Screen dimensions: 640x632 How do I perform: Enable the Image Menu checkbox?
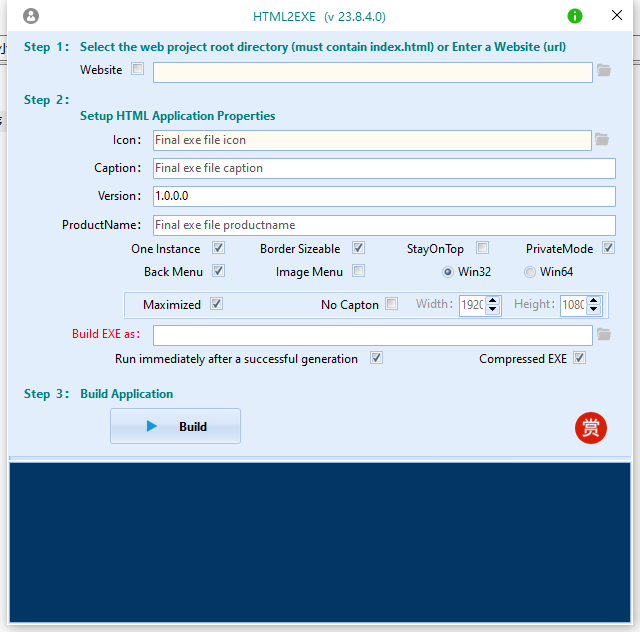tap(358, 271)
